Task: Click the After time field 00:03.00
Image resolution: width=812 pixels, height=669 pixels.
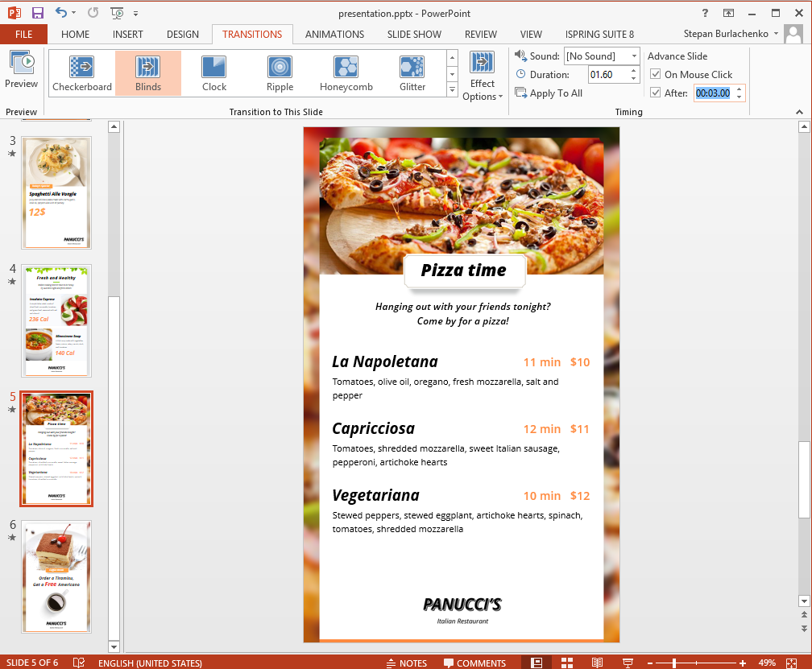Action: 713,93
